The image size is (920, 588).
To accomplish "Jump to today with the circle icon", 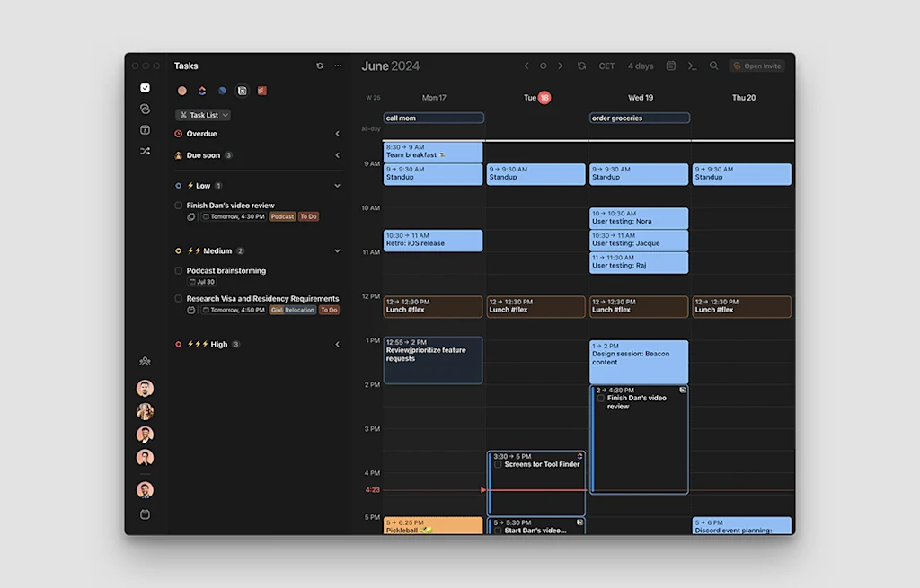I will coord(544,66).
